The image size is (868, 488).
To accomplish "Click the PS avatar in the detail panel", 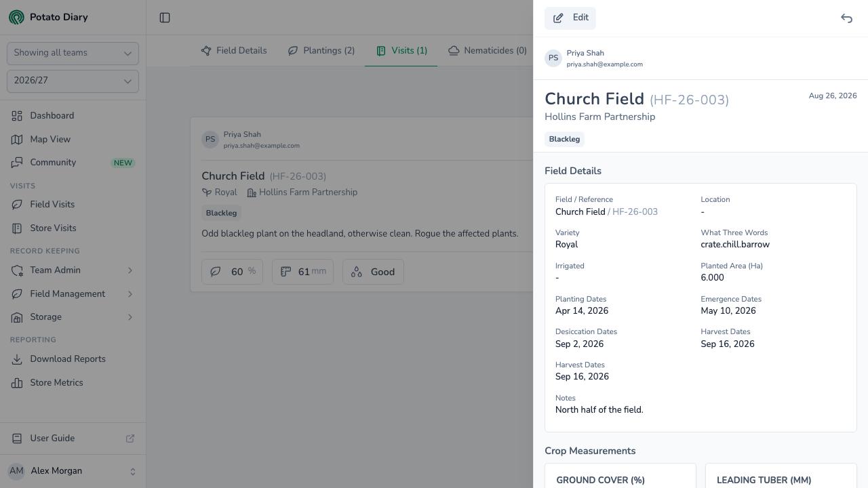I will tap(553, 58).
